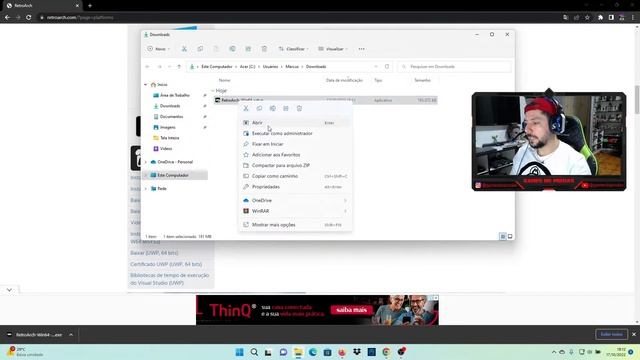
Task: Click the Rename icon in Explorer toolbar
Action: tap(232, 49)
